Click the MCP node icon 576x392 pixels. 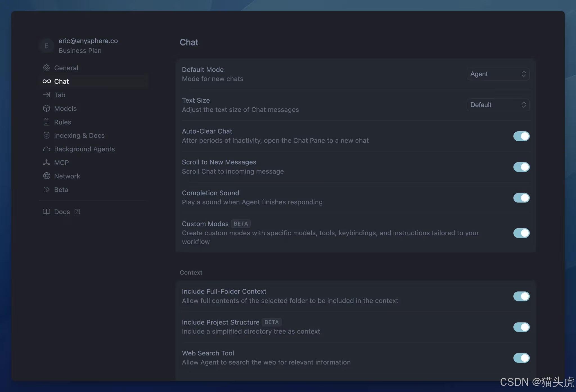(x=46, y=162)
